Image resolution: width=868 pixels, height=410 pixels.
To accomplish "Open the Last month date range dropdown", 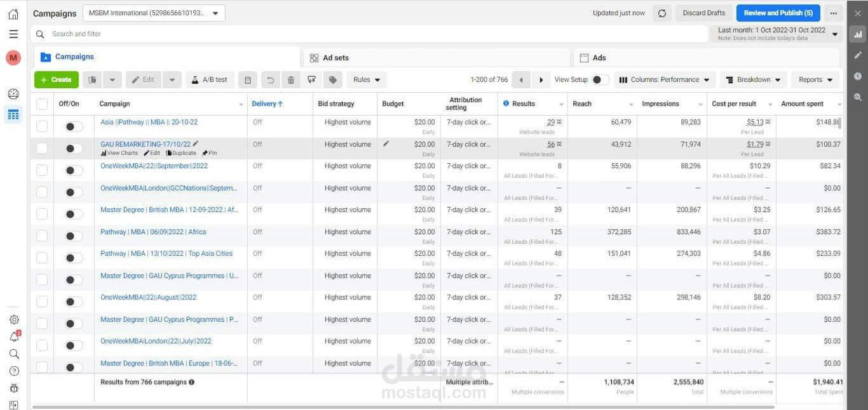I will 777,34.
